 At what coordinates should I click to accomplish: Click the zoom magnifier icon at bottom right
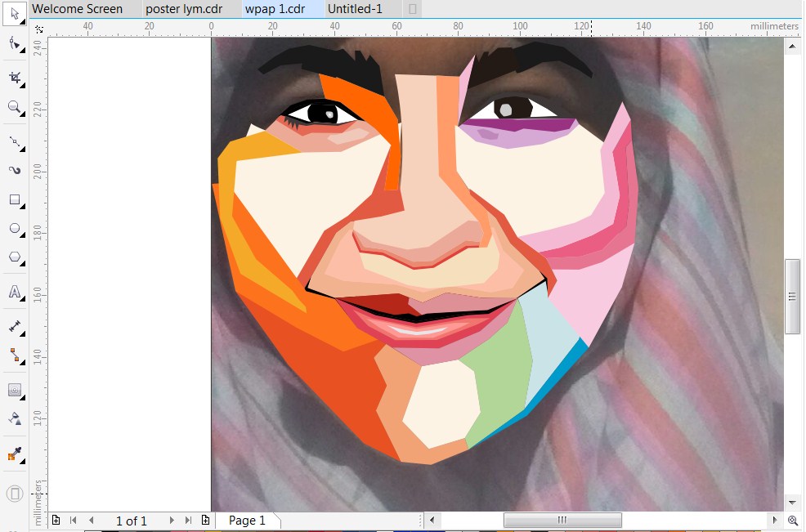click(x=792, y=521)
